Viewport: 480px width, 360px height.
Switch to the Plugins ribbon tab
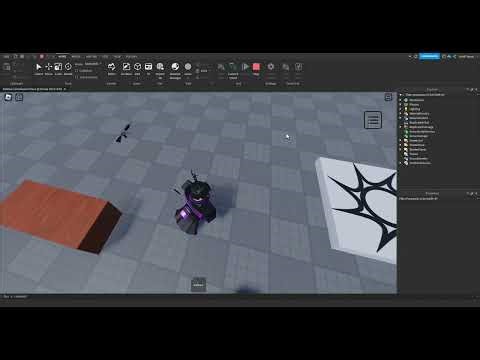point(131,56)
